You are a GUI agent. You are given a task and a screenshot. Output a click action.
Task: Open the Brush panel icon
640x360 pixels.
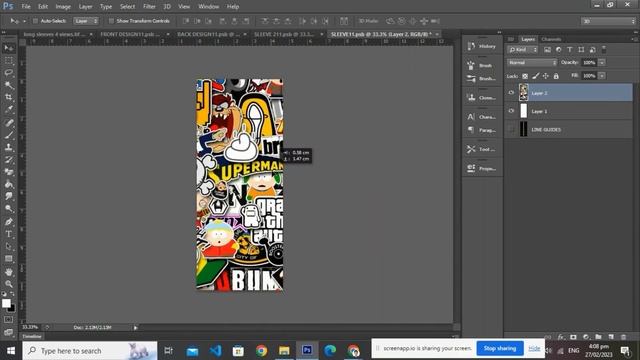coord(471,65)
